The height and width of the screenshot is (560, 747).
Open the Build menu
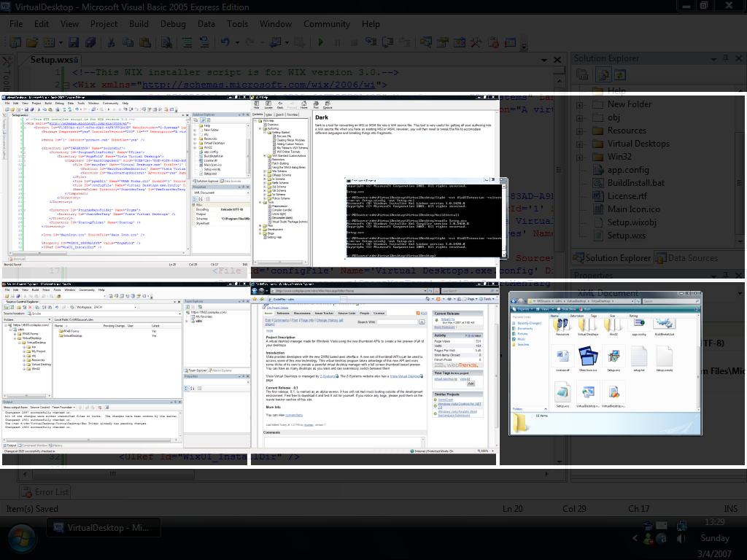click(138, 23)
